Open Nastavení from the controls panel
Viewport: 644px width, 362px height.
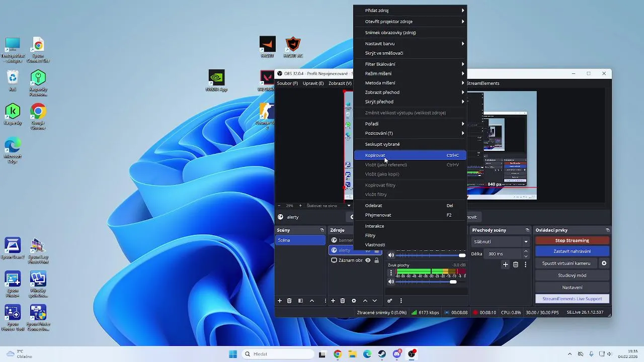572,288
